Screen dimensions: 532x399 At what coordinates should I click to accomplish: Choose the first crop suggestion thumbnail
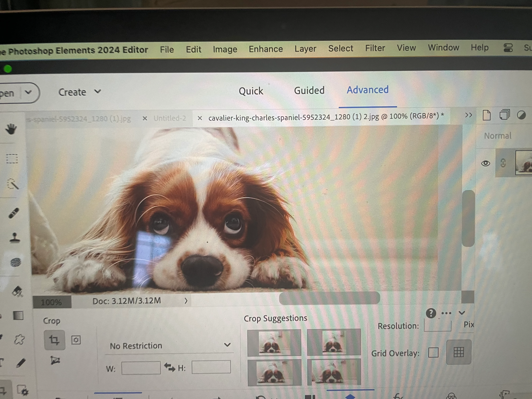274,343
